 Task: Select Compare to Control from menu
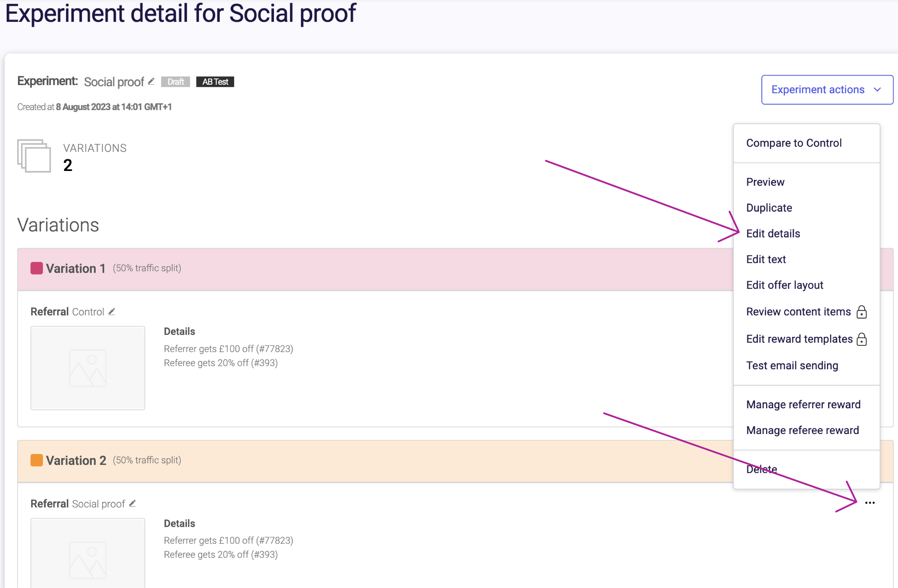(794, 143)
